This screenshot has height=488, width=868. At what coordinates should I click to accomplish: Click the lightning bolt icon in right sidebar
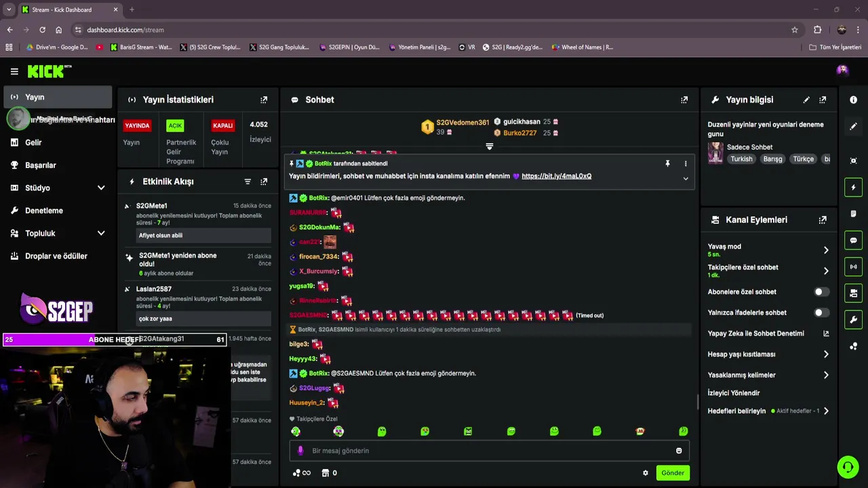[853, 187]
